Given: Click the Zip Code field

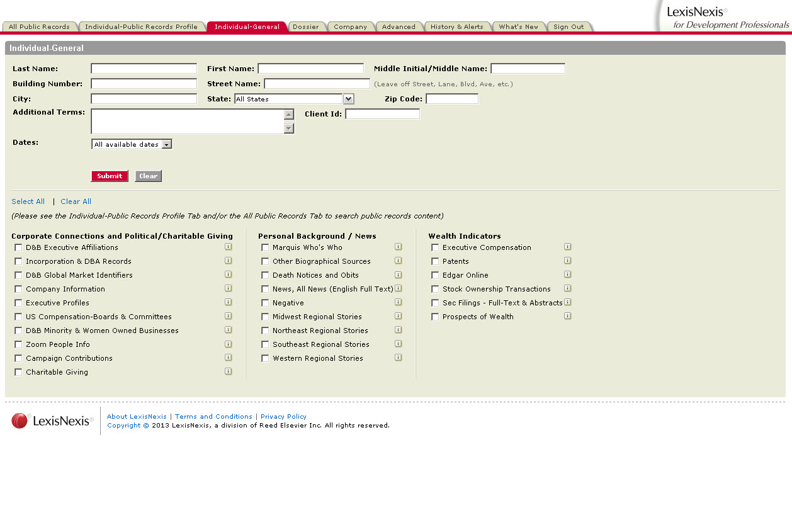Looking at the screenshot, I should [452, 98].
